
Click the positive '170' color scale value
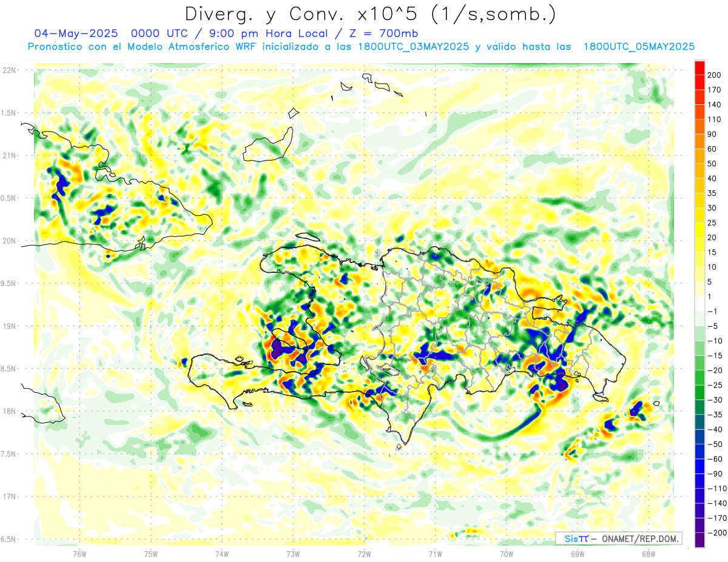[x=714, y=90]
